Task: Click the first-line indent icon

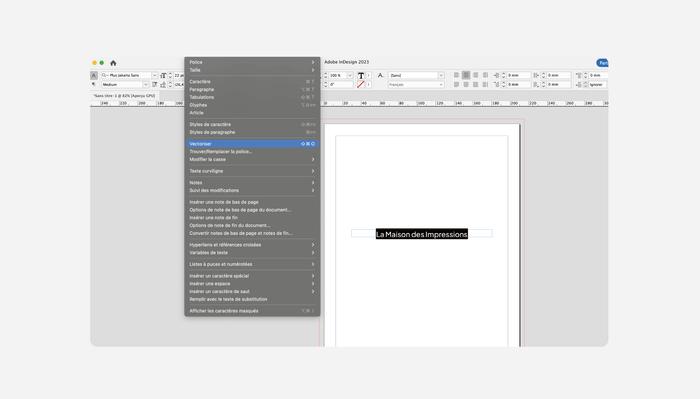Action: tap(496, 84)
